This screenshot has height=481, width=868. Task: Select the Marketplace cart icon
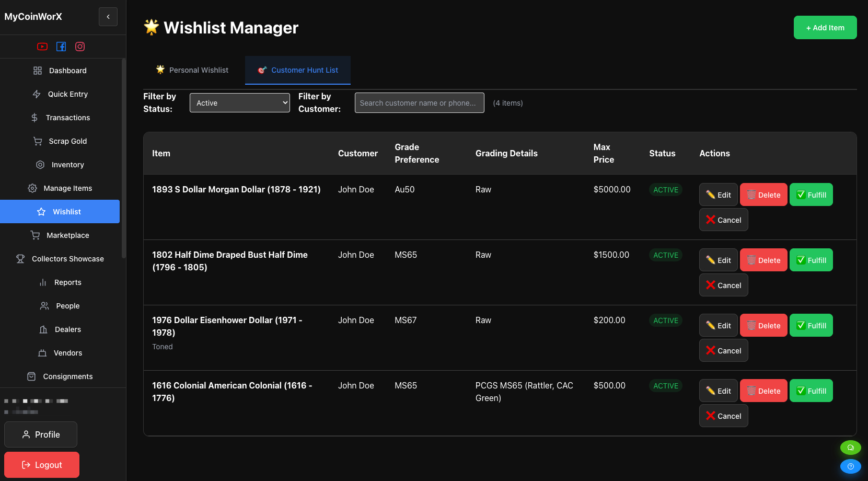click(x=36, y=235)
